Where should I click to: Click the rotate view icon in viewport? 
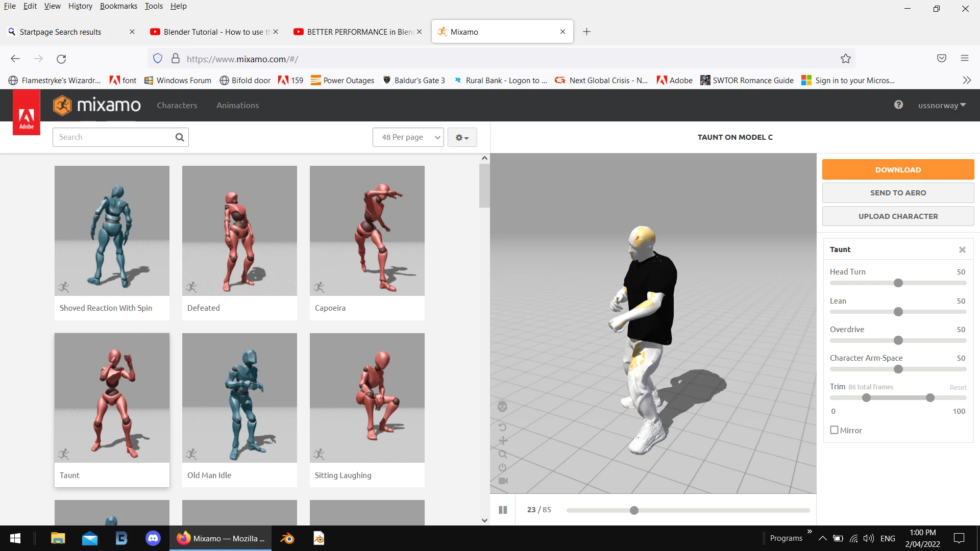[502, 427]
